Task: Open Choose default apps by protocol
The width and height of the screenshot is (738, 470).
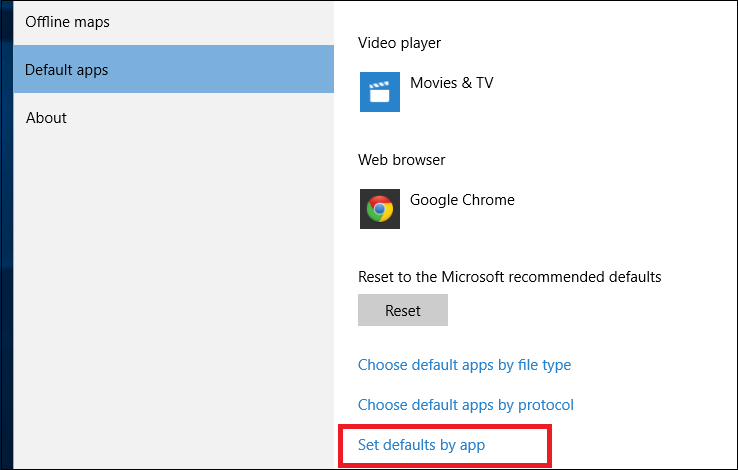Action: click(x=466, y=405)
